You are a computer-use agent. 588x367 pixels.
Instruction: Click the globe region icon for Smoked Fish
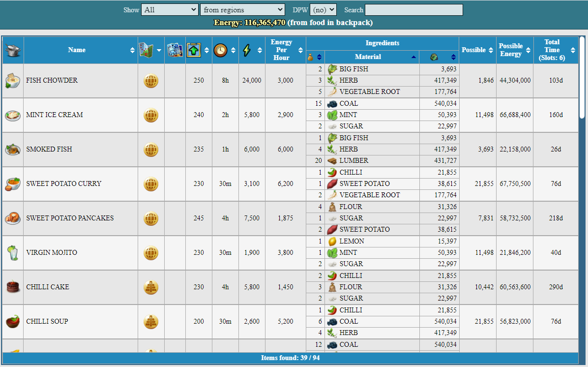[151, 150]
